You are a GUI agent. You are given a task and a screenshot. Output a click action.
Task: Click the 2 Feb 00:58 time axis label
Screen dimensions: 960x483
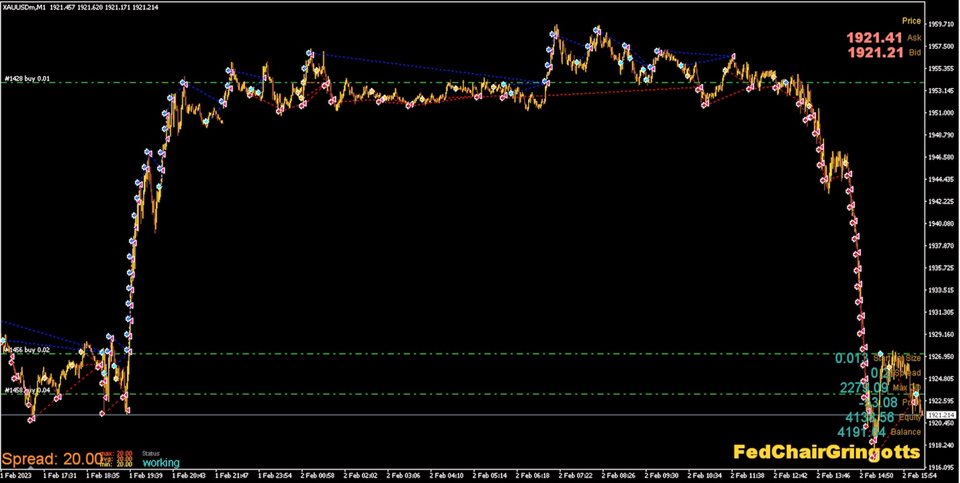[x=320, y=475]
